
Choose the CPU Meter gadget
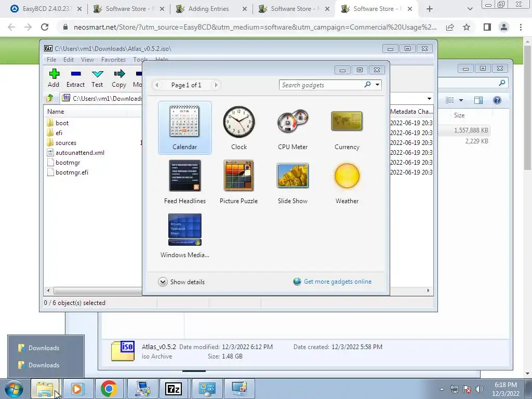293,128
